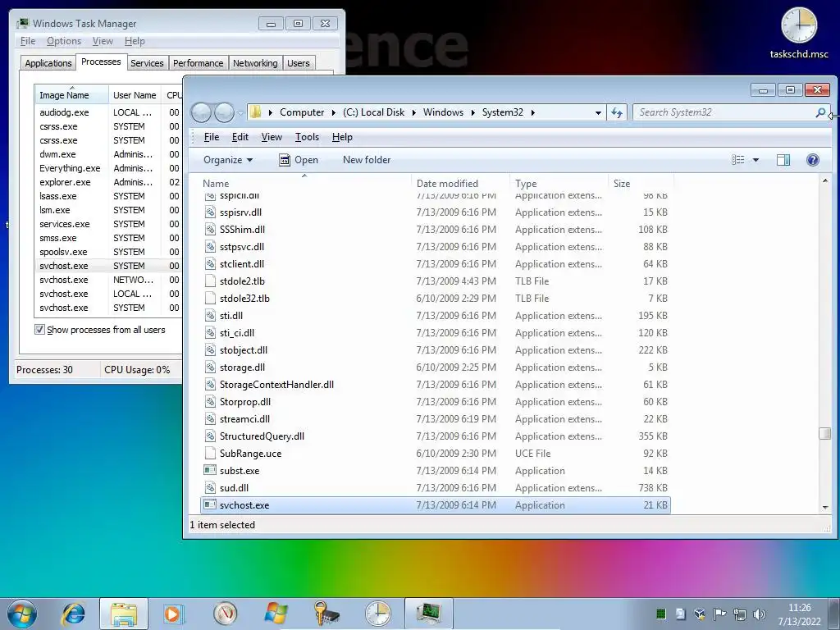
Task: Click the green Task Manager tray icon
Action: 661,614
